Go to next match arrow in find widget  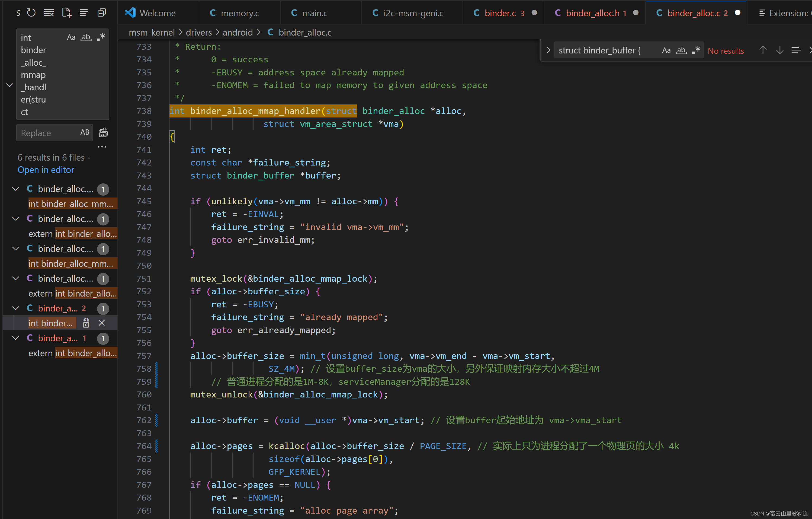pyautogui.click(x=780, y=50)
